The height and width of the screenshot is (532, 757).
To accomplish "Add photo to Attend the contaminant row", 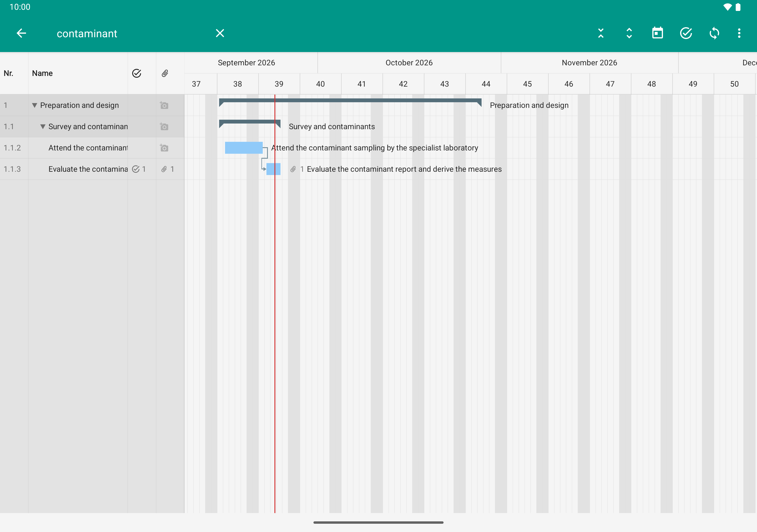I will 164,148.
